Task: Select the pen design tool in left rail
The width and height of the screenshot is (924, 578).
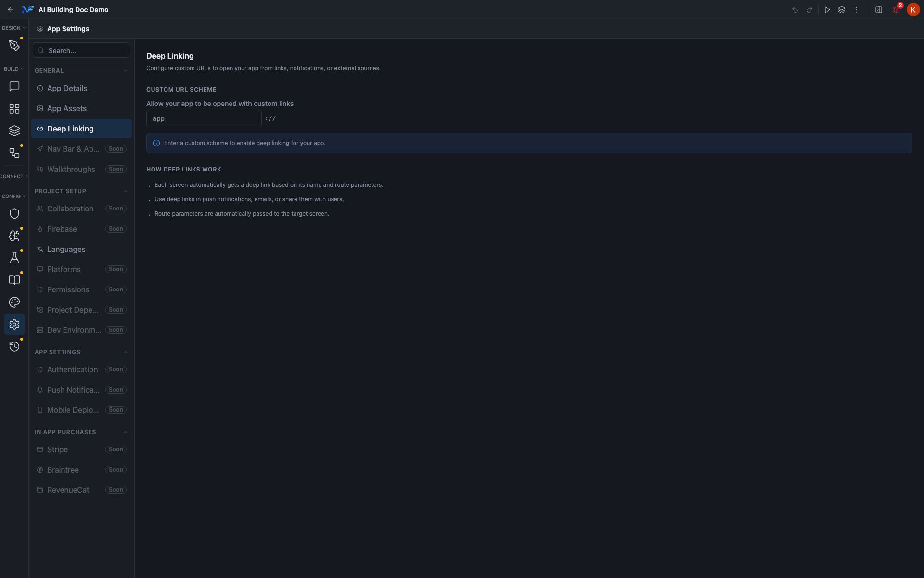Action: tap(14, 45)
